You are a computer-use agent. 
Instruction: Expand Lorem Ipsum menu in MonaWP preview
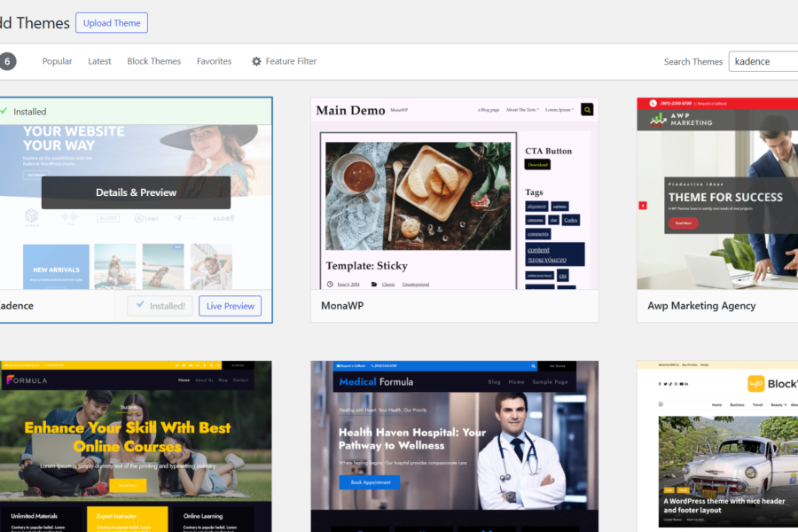559,110
